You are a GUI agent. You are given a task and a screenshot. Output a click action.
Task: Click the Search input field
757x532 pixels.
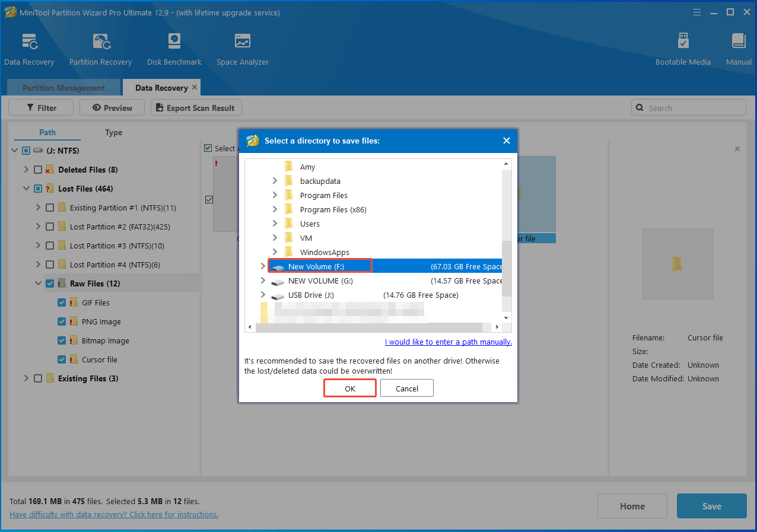coord(689,108)
